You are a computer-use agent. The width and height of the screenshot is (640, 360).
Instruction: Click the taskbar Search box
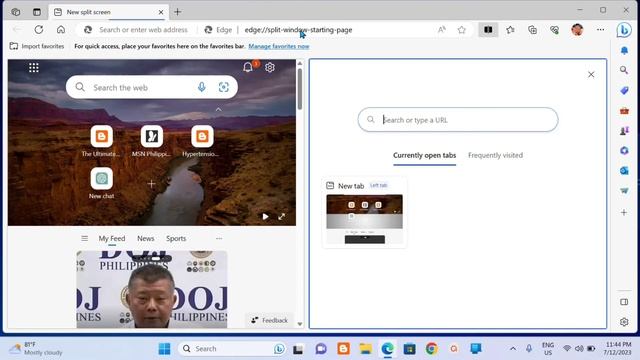coord(232,349)
